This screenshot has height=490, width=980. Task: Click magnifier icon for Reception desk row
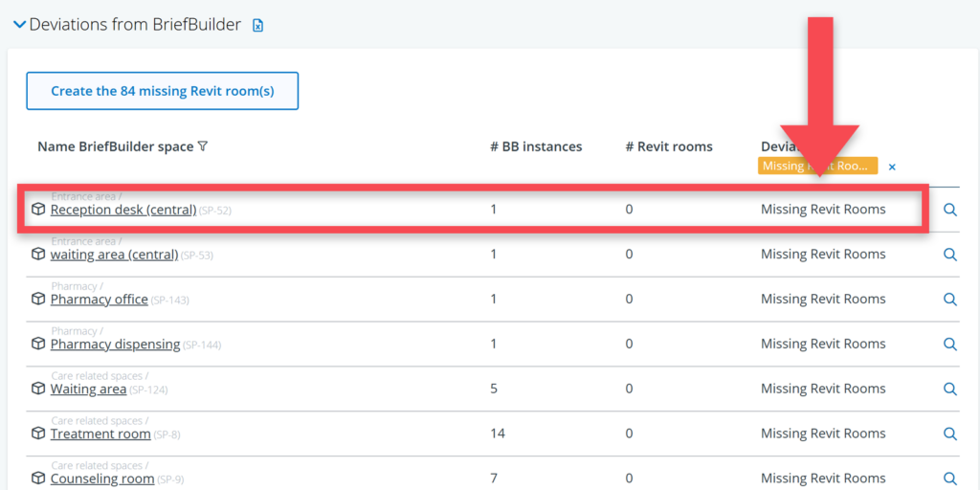tap(950, 210)
